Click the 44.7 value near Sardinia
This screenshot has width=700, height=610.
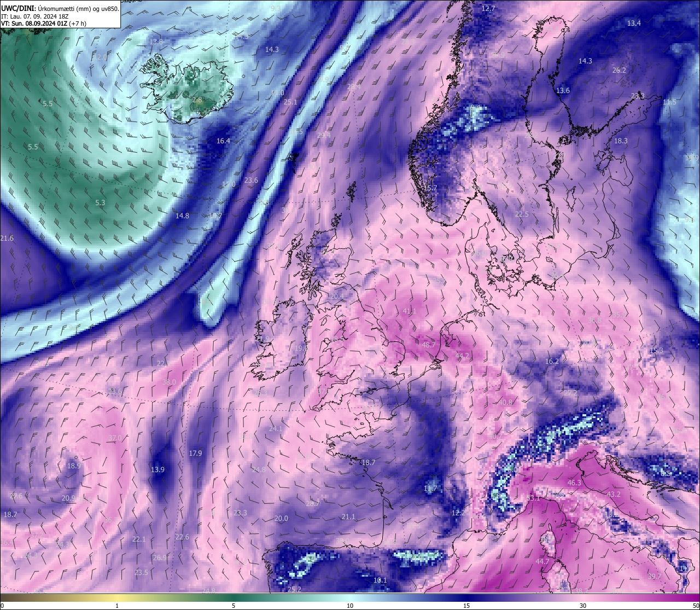[x=542, y=562]
